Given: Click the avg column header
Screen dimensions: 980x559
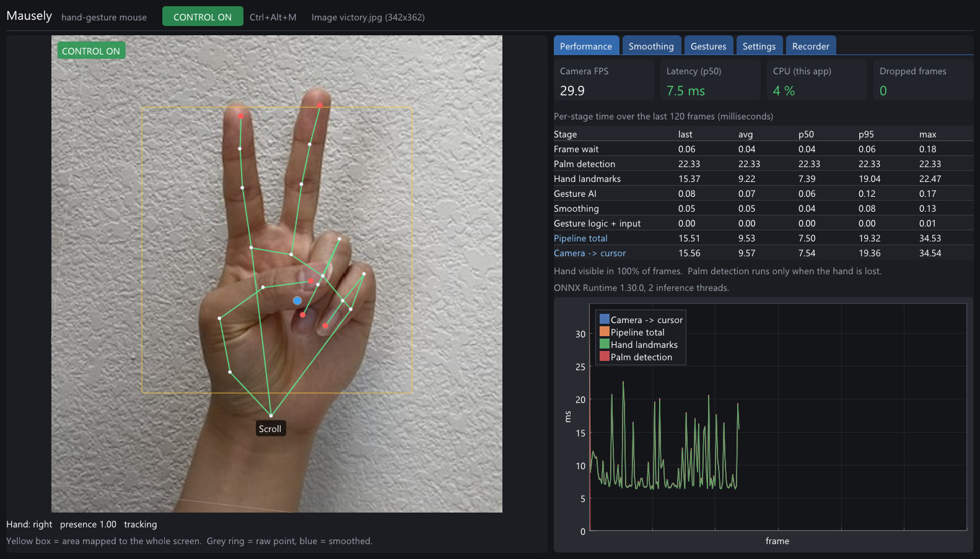Looking at the screenshot, I should click(746, 134).
